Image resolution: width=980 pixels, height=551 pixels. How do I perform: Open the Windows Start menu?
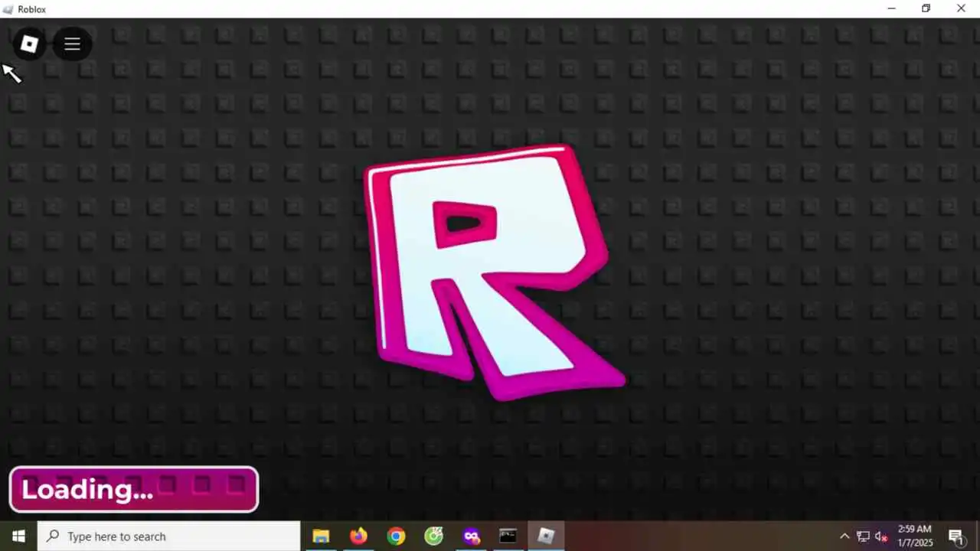[x=18, y=536]
